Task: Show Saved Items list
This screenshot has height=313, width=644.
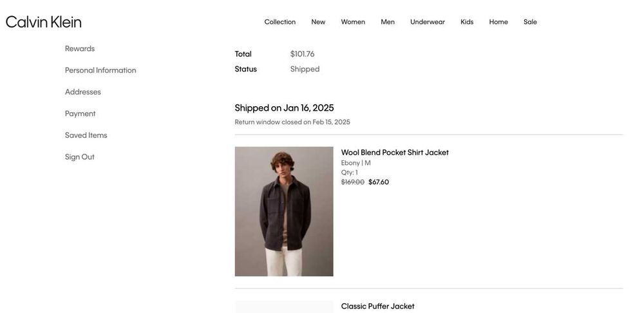Action: [86, 135]
